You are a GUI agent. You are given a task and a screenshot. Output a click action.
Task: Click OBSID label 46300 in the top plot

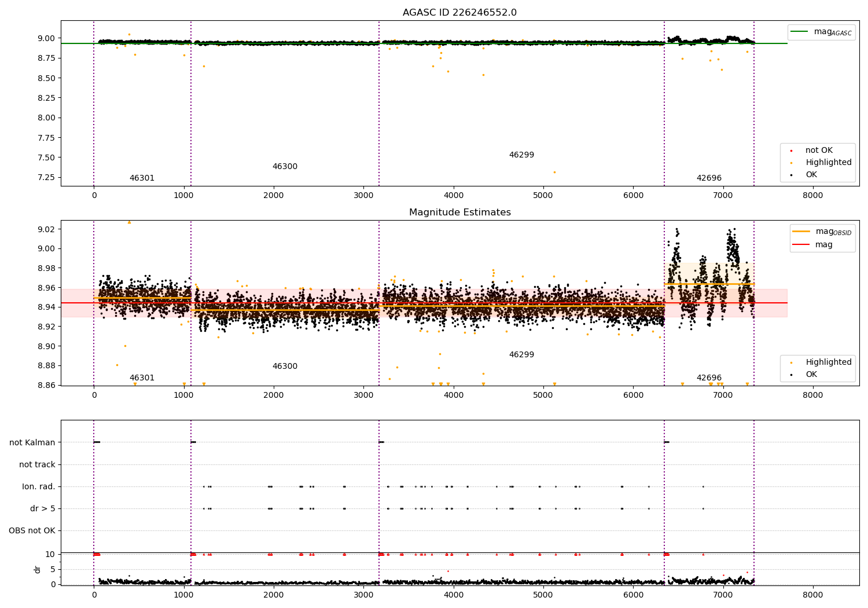click(285, 167)
